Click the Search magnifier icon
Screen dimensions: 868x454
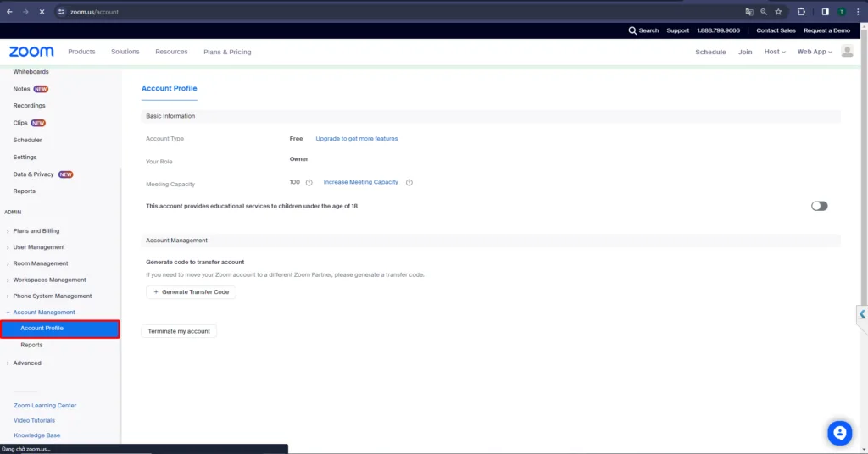pyautogui.click(x=632, y=30)
